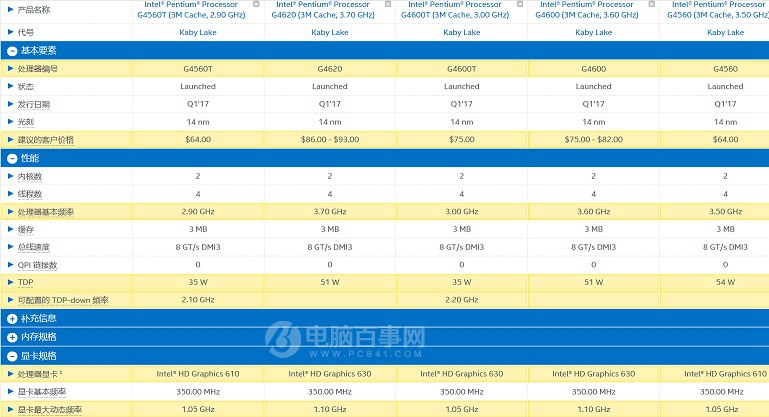The height and width of the screenshot is (417, 769).
Task: Click the arrow beside 发行日期
Action: 10,104
